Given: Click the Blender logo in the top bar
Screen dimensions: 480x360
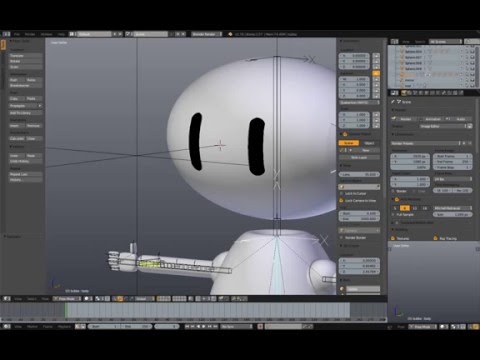Looking at the screenshot, I should click(230, 34).
